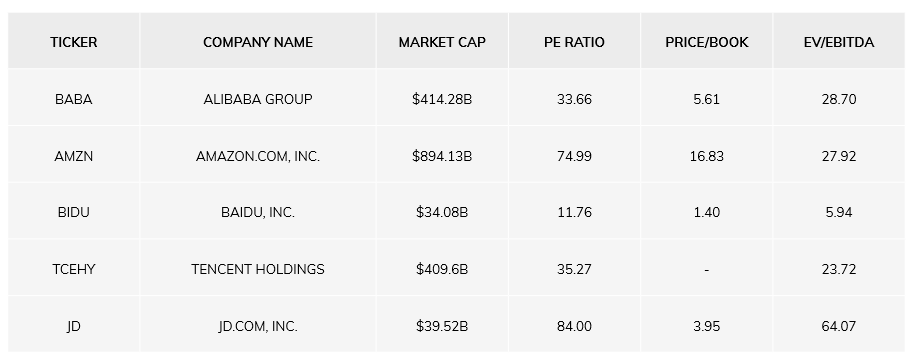Click the TCEHY ticker symbol

coord(73,269)
